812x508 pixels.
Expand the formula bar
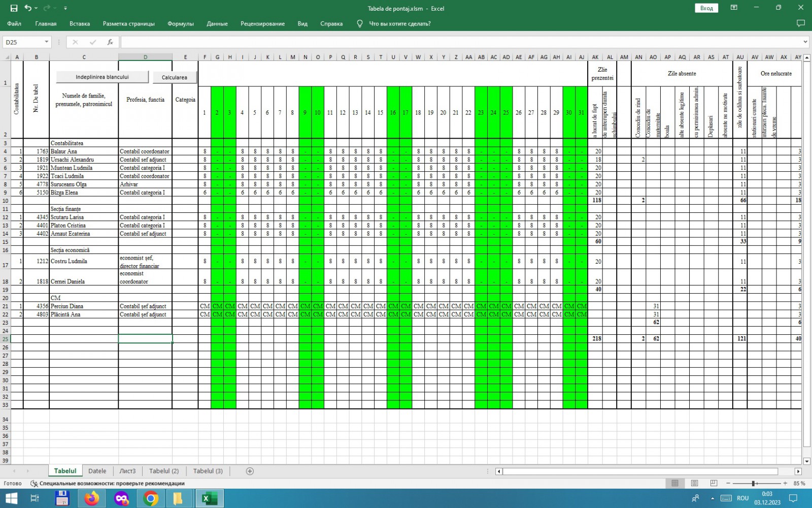[x=805, y=42]
